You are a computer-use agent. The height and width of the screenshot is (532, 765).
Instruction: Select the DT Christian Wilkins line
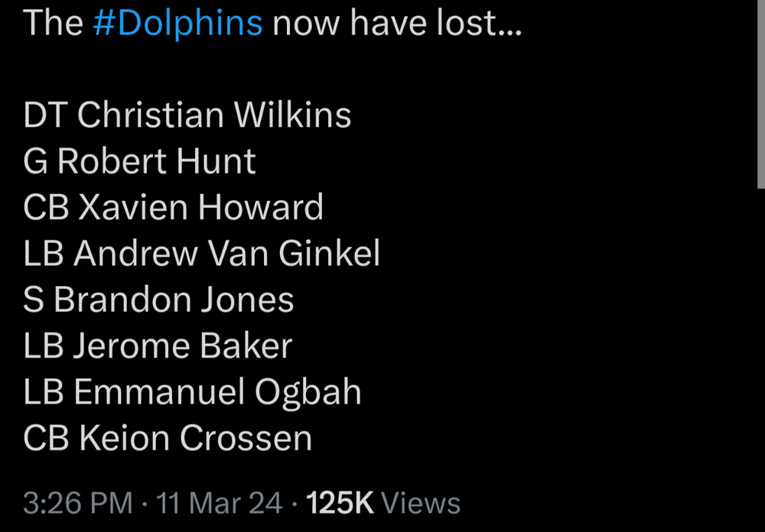187,115
